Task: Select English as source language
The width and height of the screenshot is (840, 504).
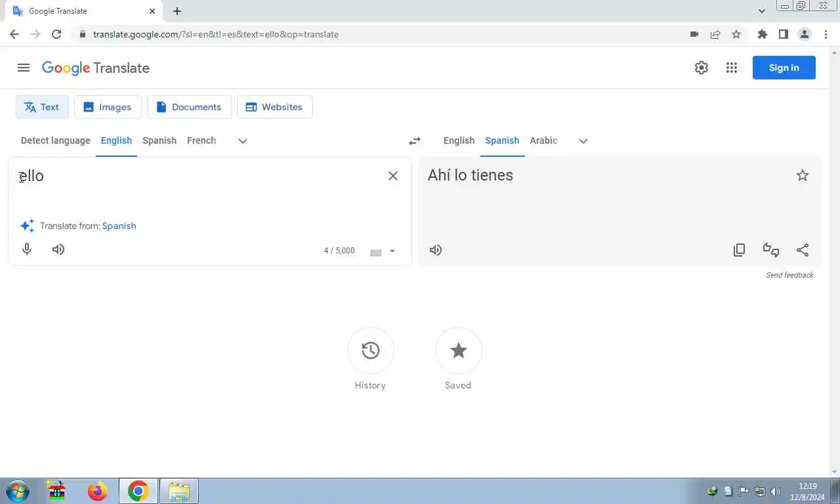Action: [x=116, y=140]
